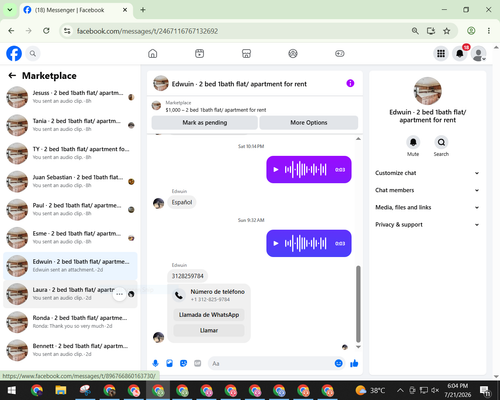The image size is (500, 400).
Task: Record voice clip microphone icon
Action: [x=155, y=363]
